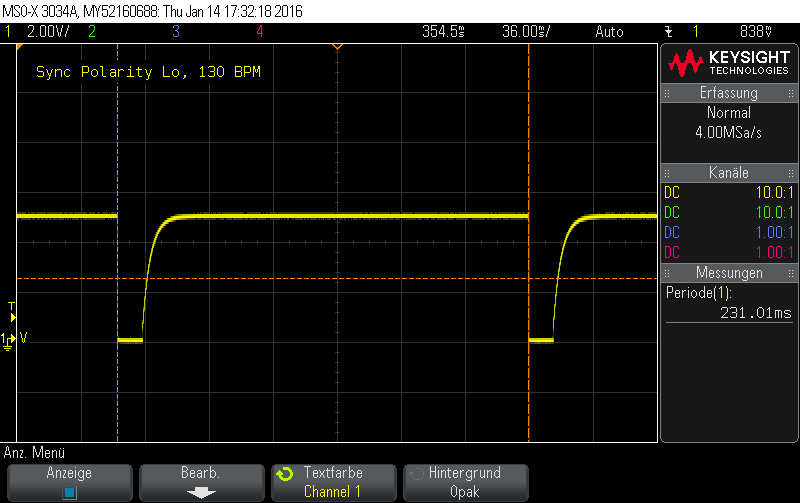Click the green rotary knob icon on Textfarbe
The image size is (800, 503).
[x=285, y=474]
